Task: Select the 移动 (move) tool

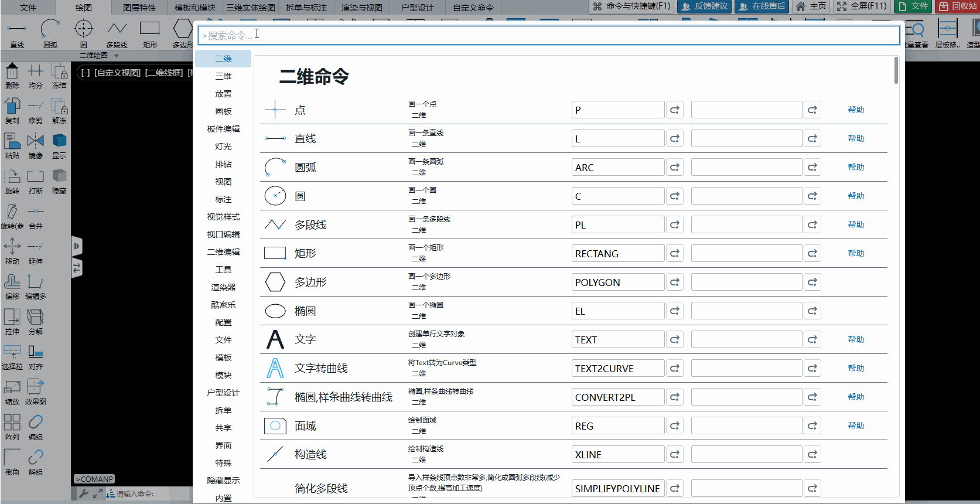Action: click(x=12, y=250)
